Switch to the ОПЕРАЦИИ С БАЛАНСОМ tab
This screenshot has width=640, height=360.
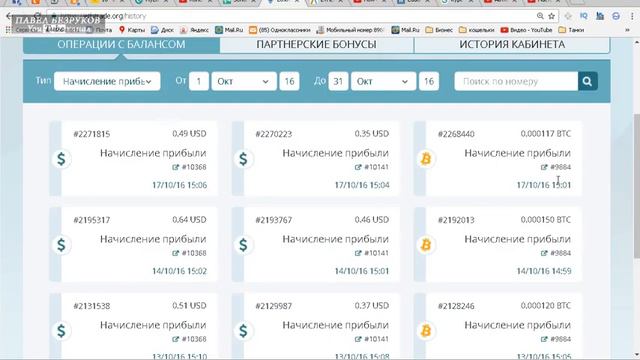pyautogui.click(x=121, y=44)
